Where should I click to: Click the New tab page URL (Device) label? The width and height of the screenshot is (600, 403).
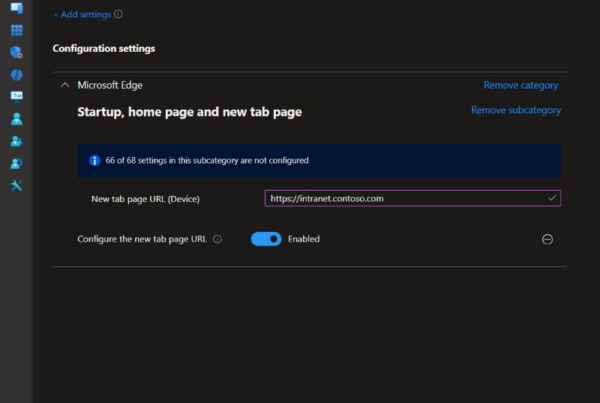coord(145,199)
